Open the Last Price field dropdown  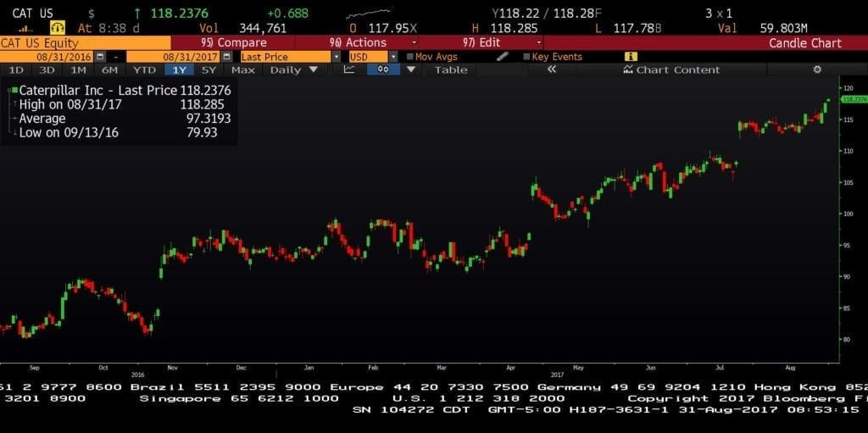(x=336, y=57)
